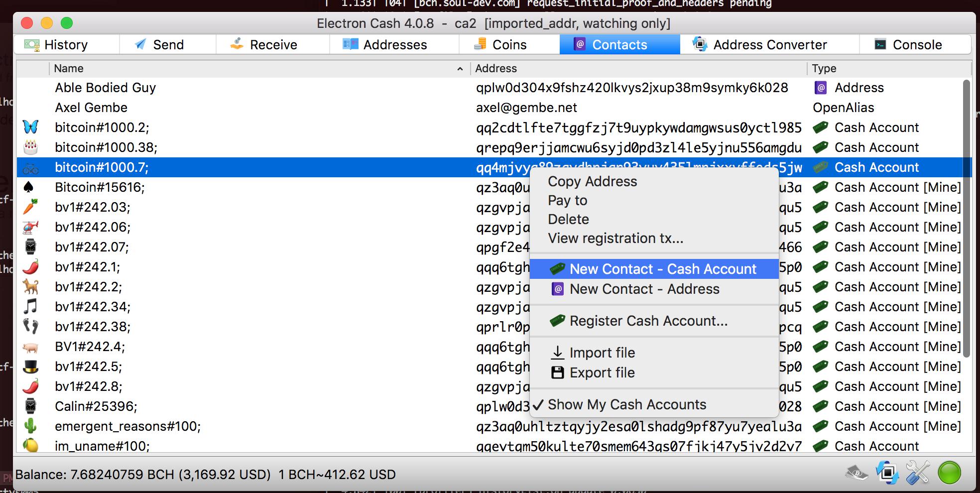The width and height of the screenshot is (980, 493).
Task: Click the pig emoji for BV1#242.4
Action: pyautogui.click(x=30, y=347)
